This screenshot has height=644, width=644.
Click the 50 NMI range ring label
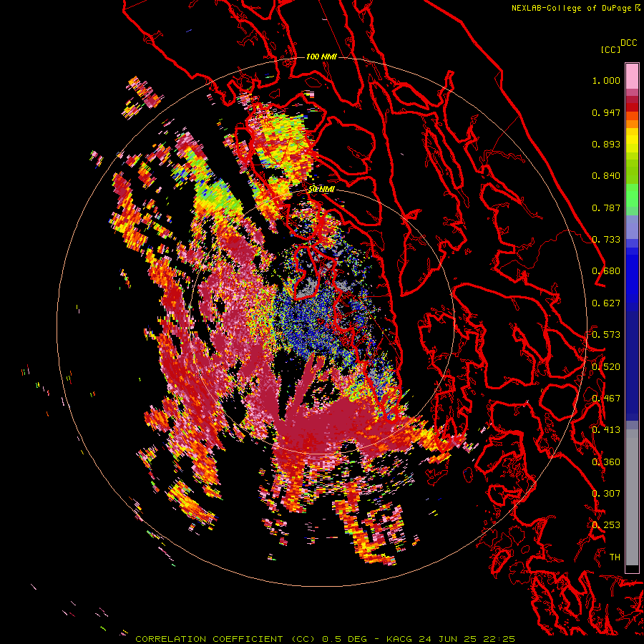tap(321, 190)
